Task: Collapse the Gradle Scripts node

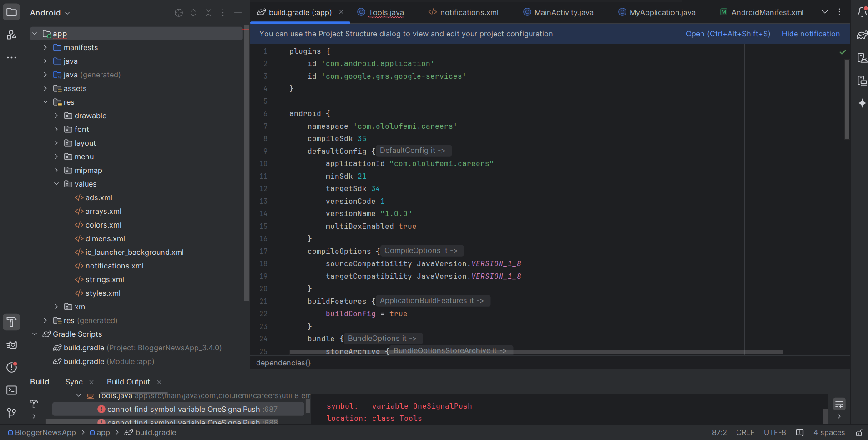Action: (x=35, y=334)
